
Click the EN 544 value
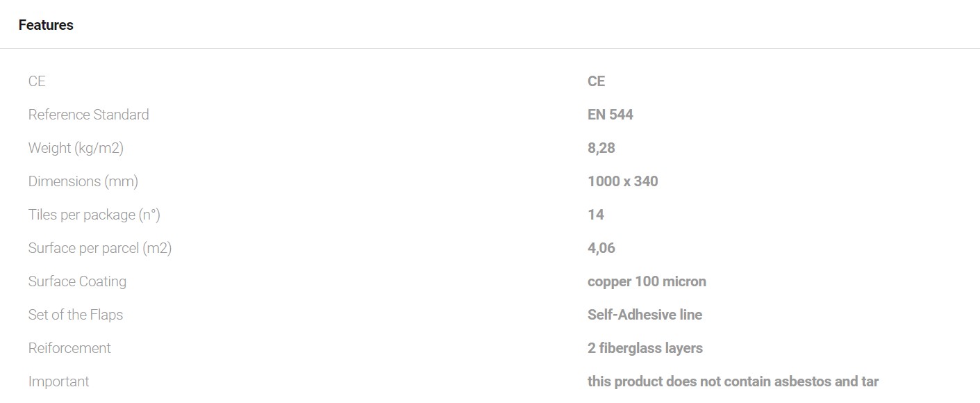610,115
